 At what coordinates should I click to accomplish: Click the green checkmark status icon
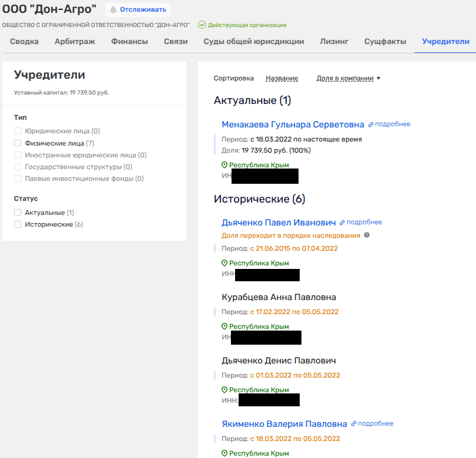tap(202, 25)
